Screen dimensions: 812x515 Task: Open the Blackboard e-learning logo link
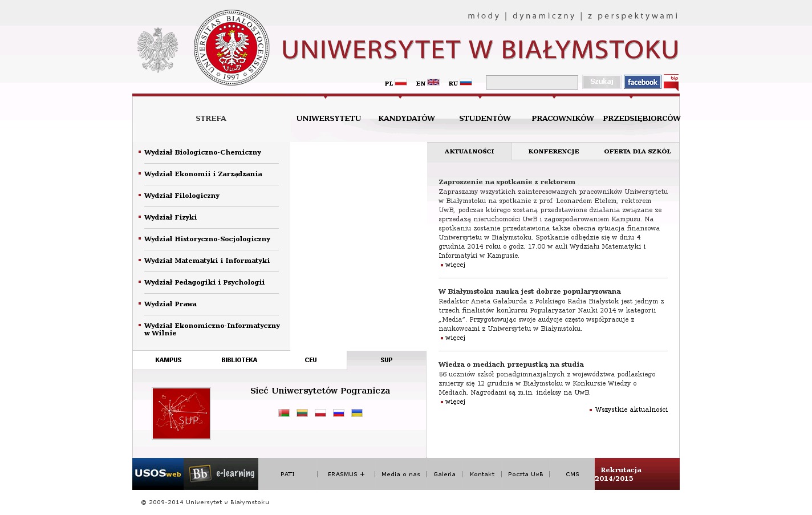[x=221, y=474]
